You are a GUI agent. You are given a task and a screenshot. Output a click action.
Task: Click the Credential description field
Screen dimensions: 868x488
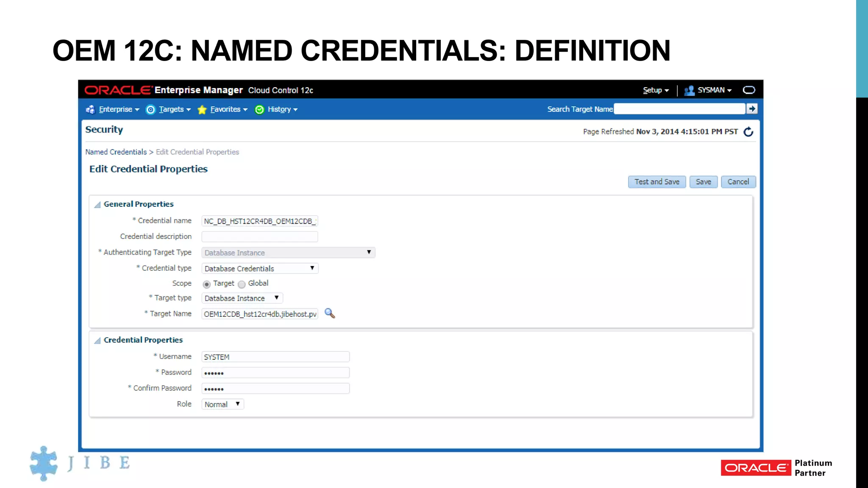pyautogui.click(x=260, y=236)
